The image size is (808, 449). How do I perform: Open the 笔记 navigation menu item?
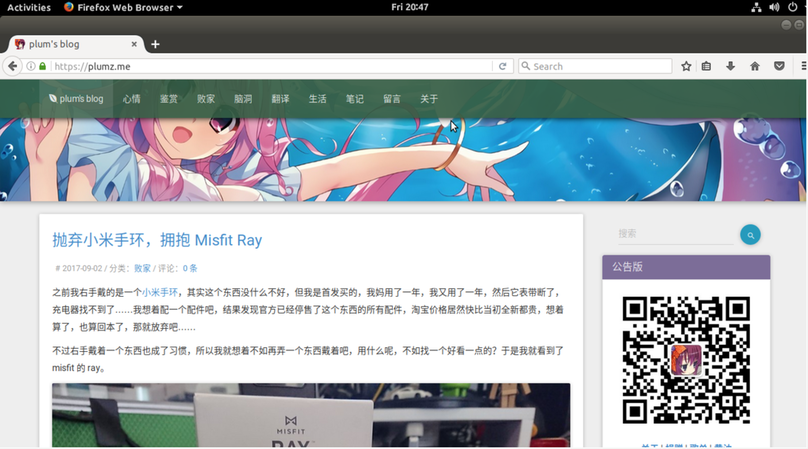click(x=355, y=99)
